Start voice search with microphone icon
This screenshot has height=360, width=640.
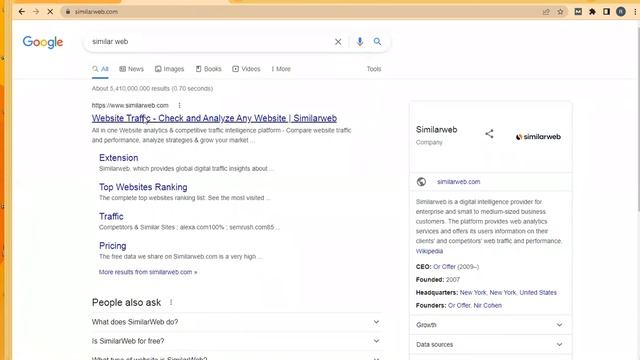tap(360, 42)
